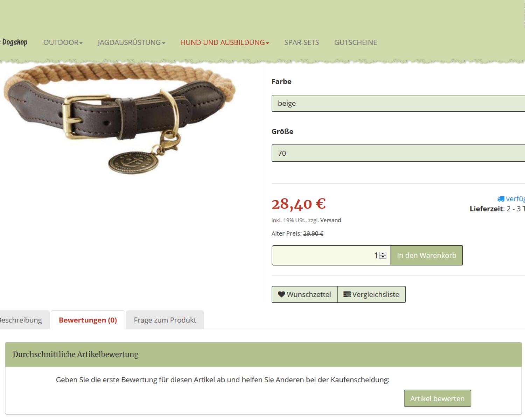Open the HUND UND AUSBILDUNG menu

[x=225, y=42]
